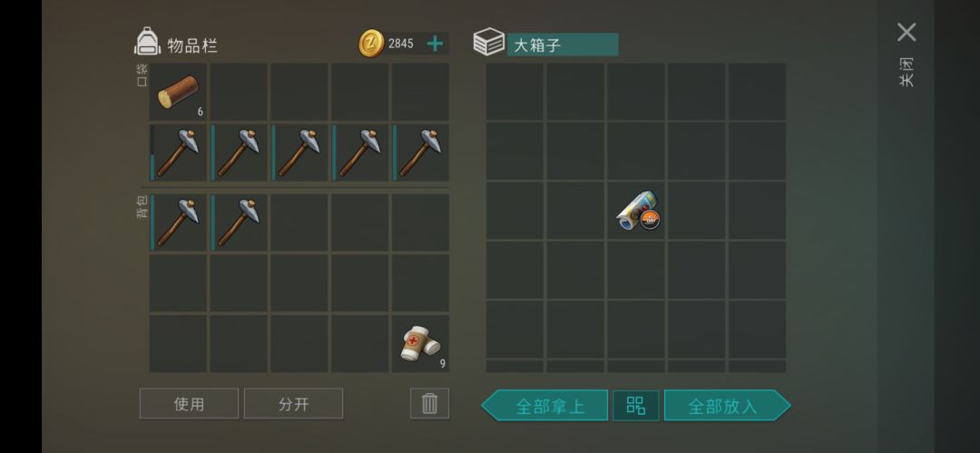Select the wood log stack in pocket
The height and width of the screenshot is (453, 980).
coord(178,92)
